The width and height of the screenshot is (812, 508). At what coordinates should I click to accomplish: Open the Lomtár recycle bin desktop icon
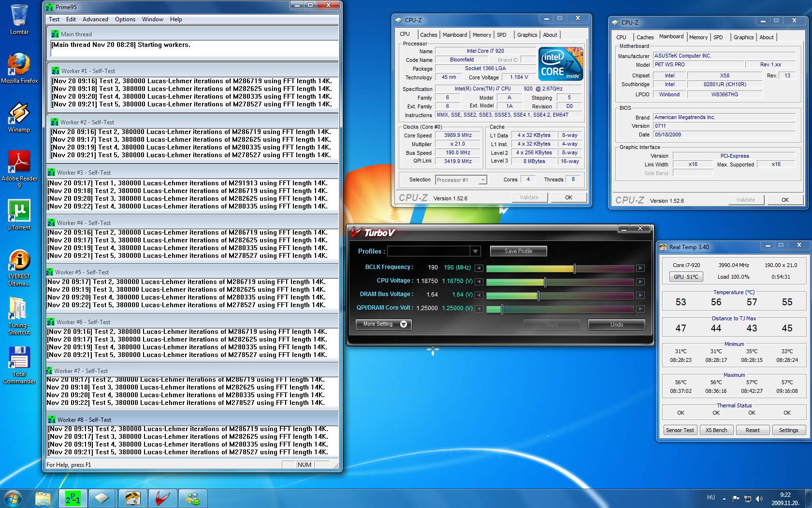coord(19,19)
